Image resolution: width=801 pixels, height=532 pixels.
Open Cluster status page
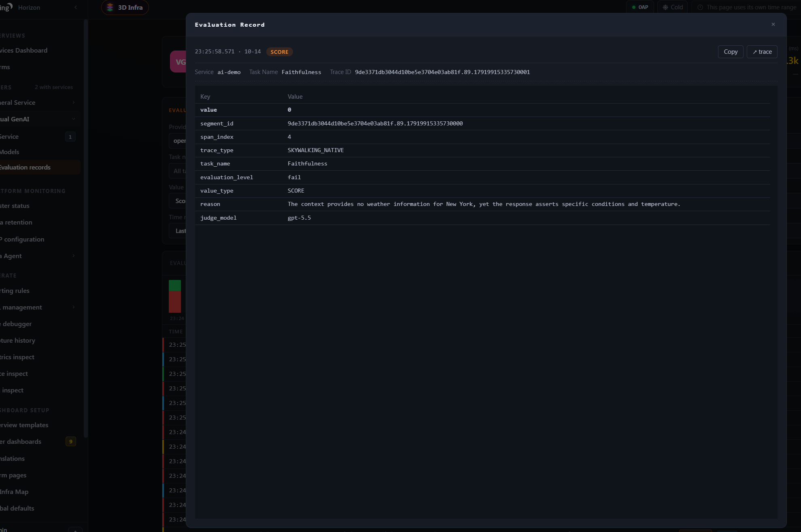[x=15, y=206]
